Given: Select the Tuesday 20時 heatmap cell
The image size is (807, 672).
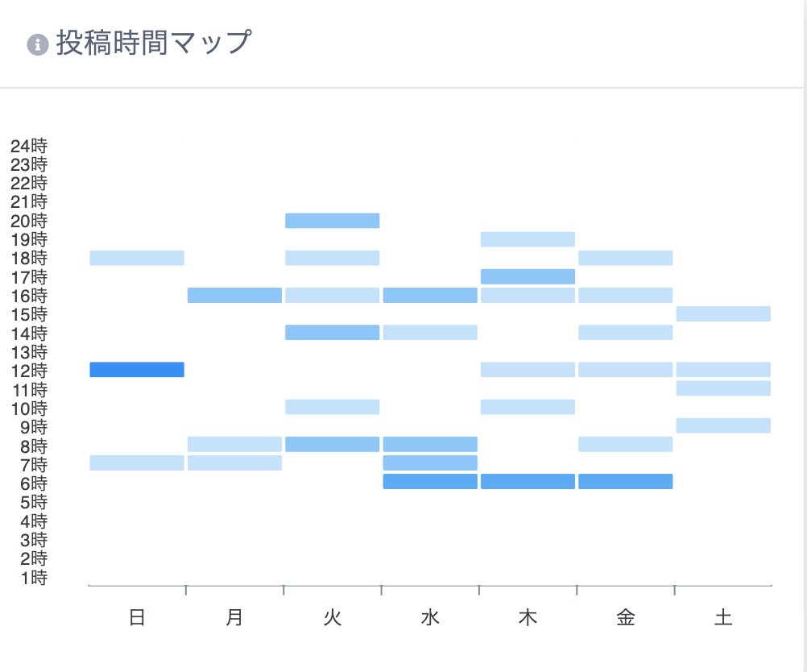Looking at the screenshot, I should (x=333, y=221).
